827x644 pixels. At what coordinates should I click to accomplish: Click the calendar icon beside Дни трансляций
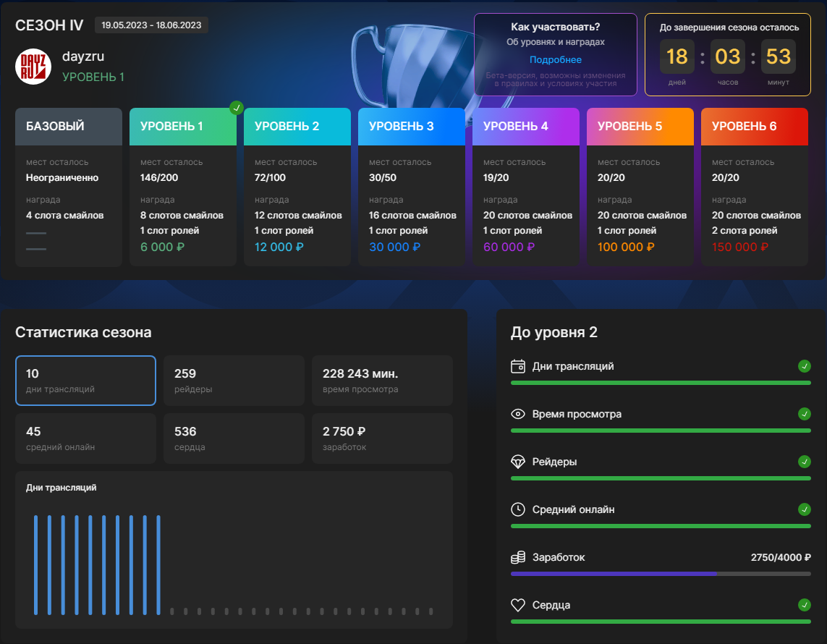(x=517, y=366)
